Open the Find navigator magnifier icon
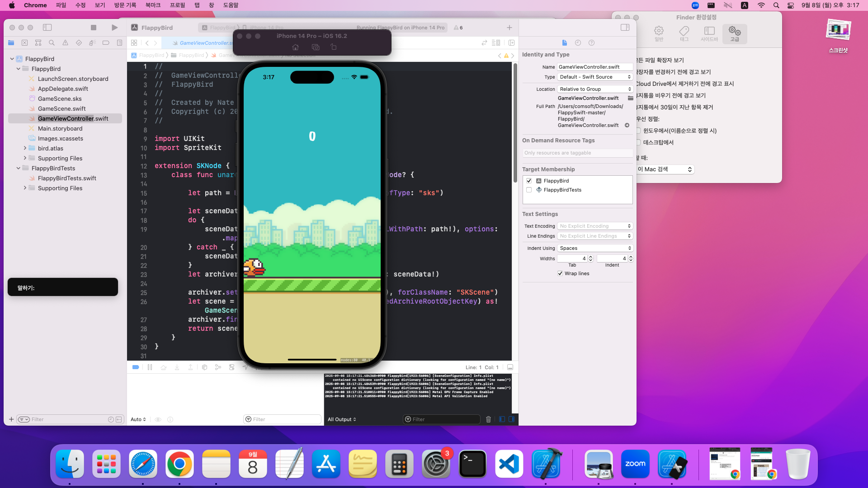 pos(52,43)
